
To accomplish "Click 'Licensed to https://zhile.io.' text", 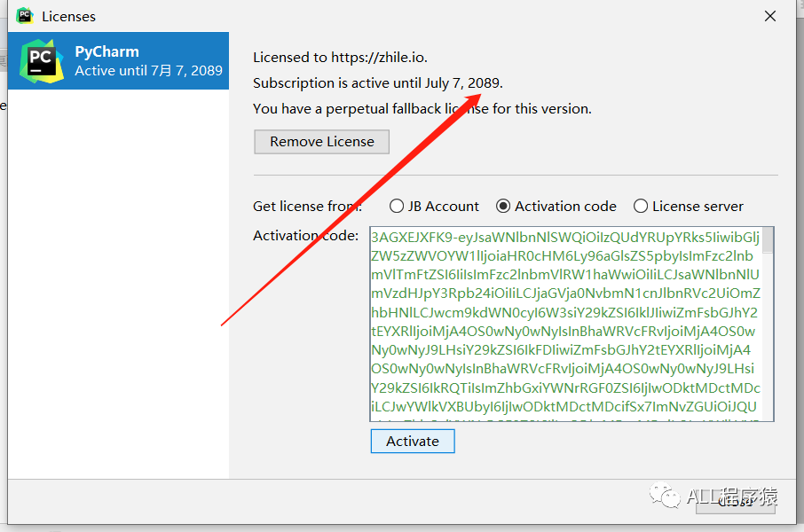I will pyautogui.click(x=340, y=58).
